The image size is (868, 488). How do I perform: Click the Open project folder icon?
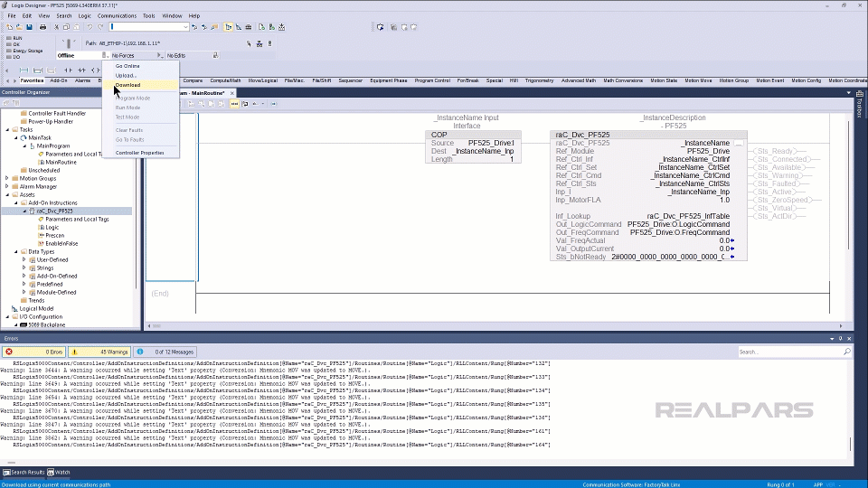pos(19,26)
